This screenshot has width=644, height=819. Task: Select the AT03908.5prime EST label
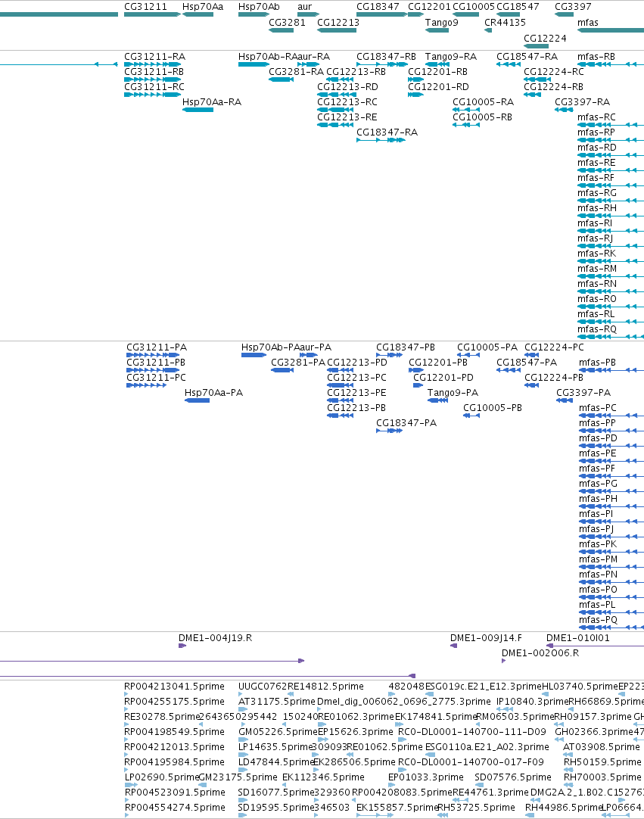[x=601, y=747]
